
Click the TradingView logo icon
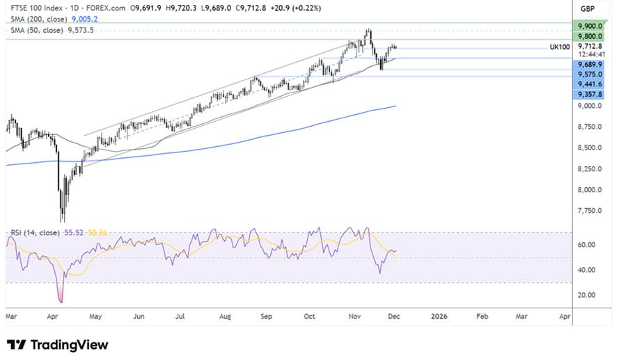pos(15,345)
